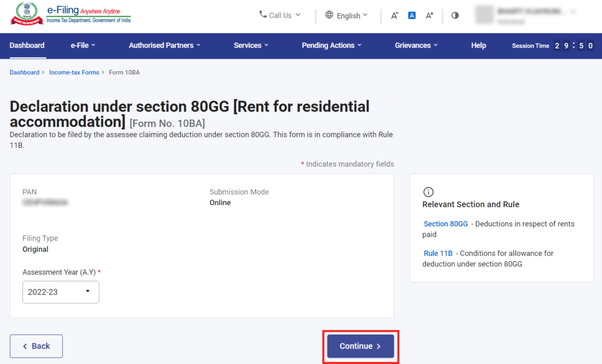
Task: Toggle the high contrast display setting
Action: tap(455, 15)
